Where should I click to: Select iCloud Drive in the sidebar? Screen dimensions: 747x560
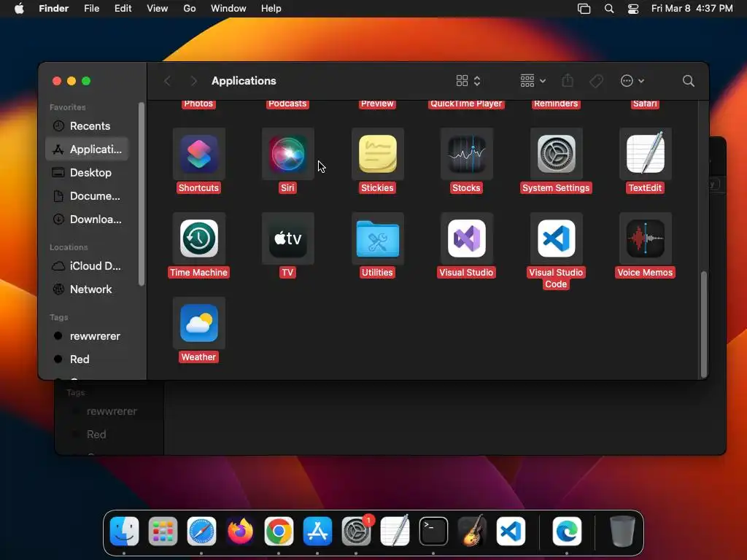click(x=88, y=265)
